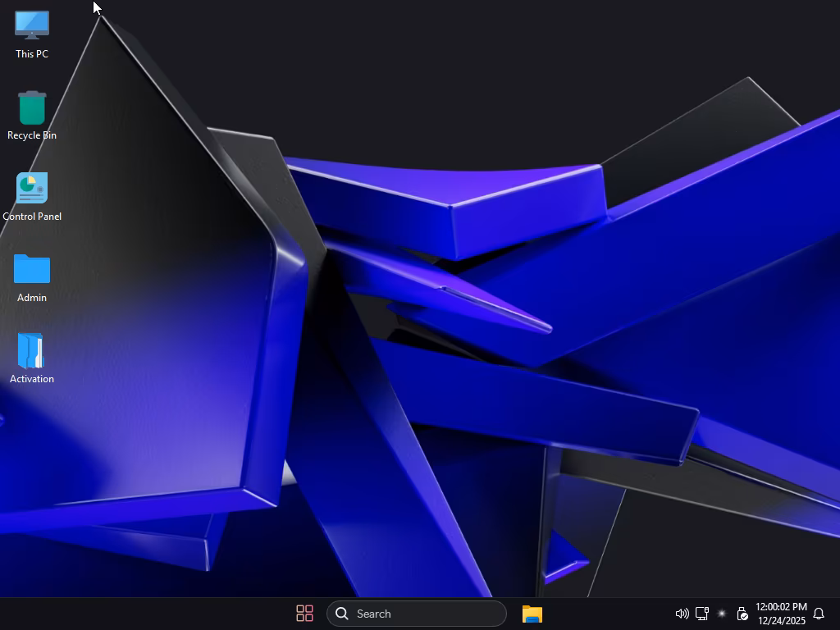The image size is (840, 630).
Task: Select the This PC desktop icon
Action: coord(32,25)
